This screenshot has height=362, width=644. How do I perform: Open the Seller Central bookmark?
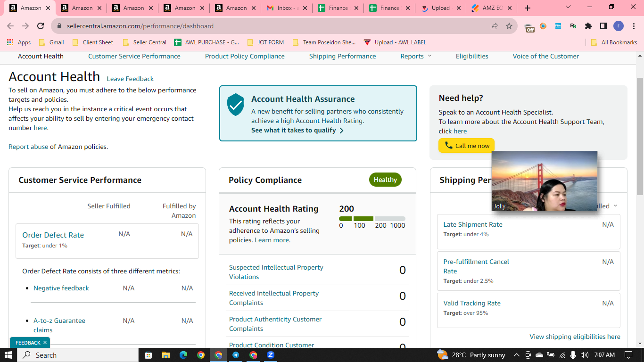[145, 42]
